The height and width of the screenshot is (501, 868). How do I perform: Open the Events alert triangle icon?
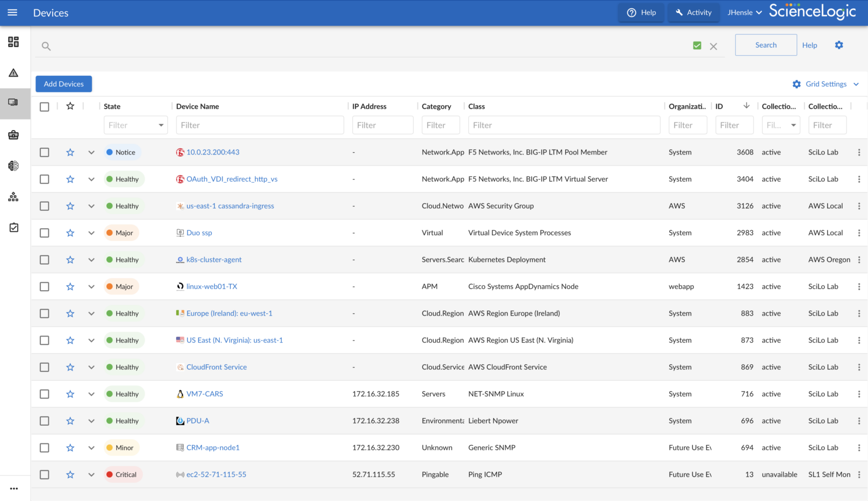[14, 73]
